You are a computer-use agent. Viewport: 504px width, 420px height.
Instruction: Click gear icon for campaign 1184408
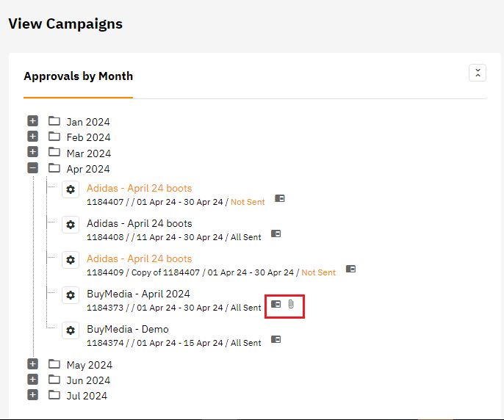[x=71, y=224]
